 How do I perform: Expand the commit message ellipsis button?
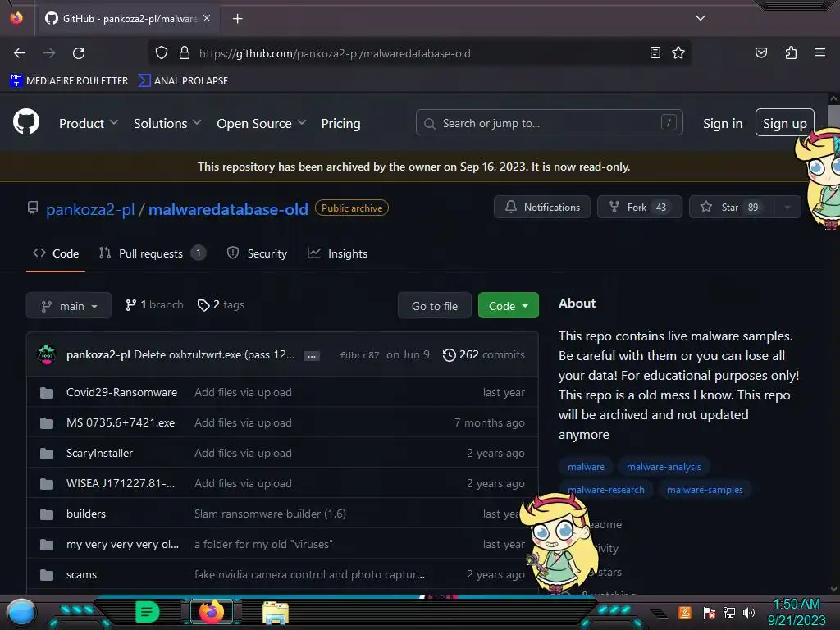pyautogui.click(x=311, y=356)
